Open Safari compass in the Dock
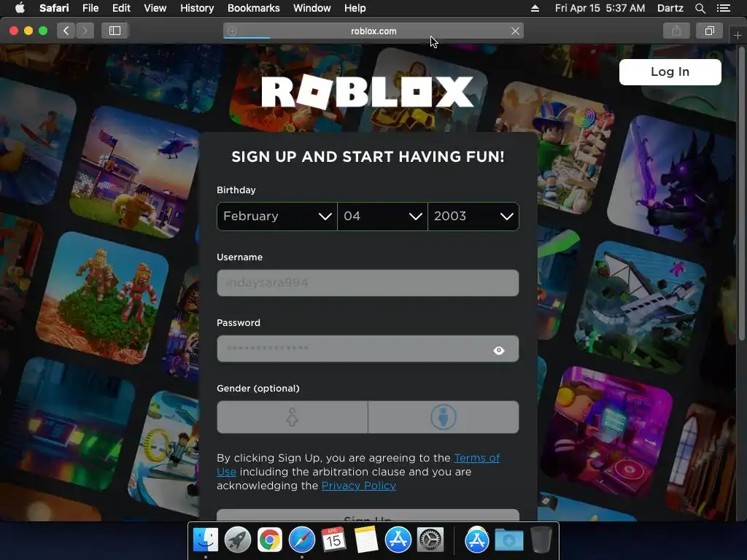 point(301,540)
